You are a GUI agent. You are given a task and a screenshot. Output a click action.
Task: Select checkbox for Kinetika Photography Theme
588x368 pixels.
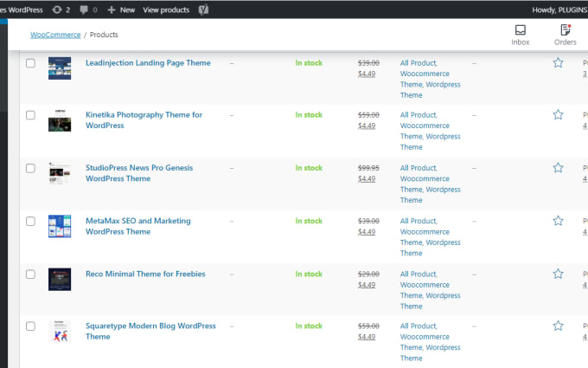(x=31, y=115)
